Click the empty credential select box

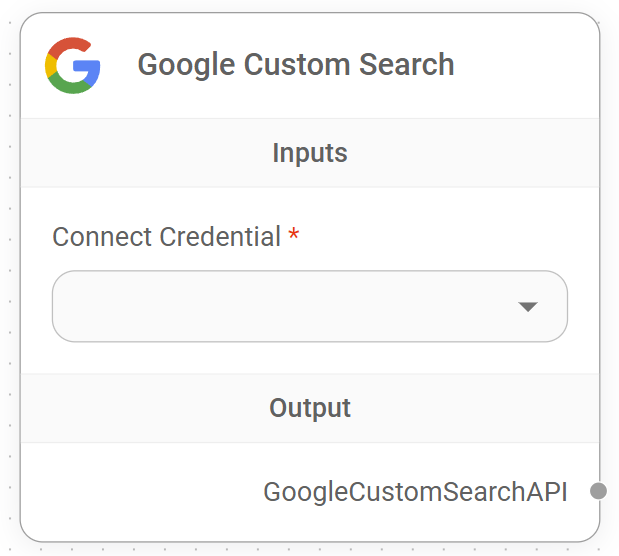(x=250, y=306)
